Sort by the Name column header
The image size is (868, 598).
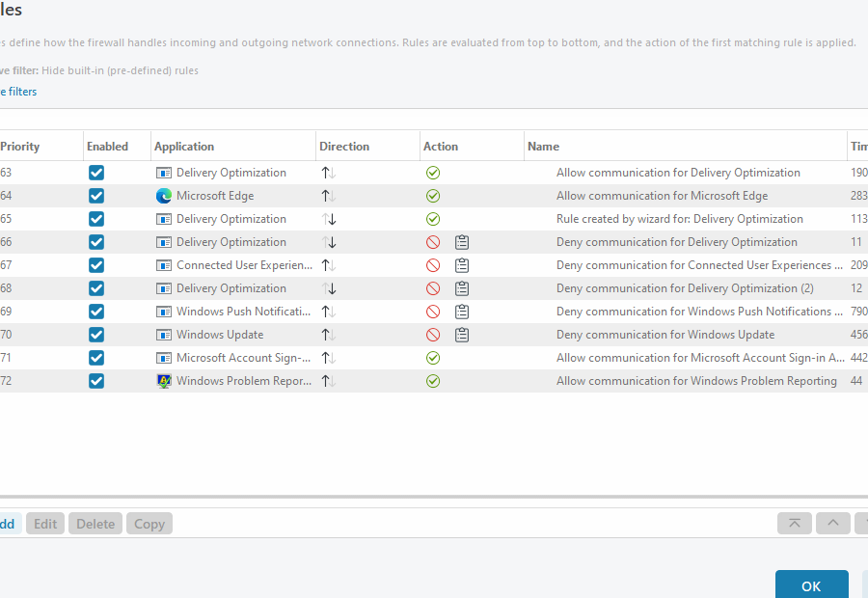(x=686, y=147)
